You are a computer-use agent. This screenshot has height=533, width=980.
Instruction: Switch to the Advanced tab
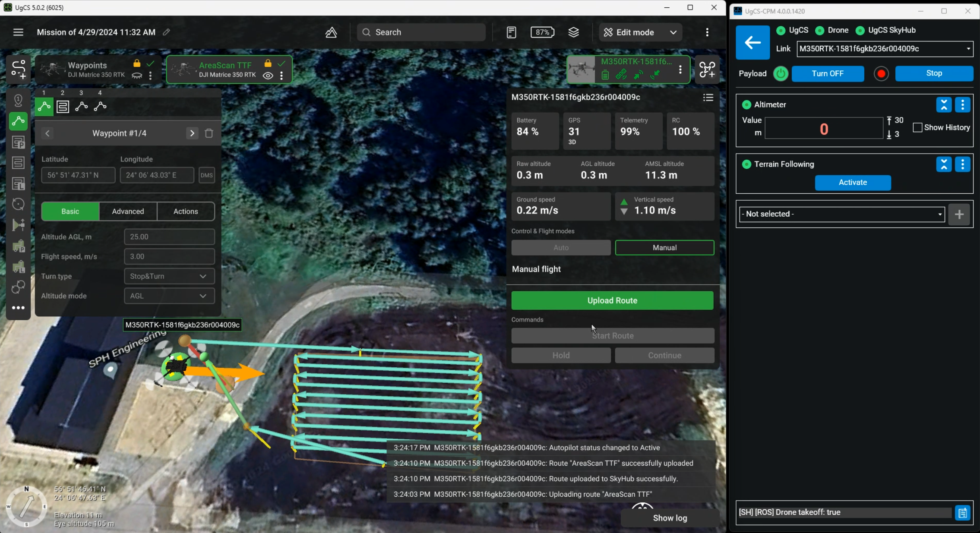click(128, 211)
